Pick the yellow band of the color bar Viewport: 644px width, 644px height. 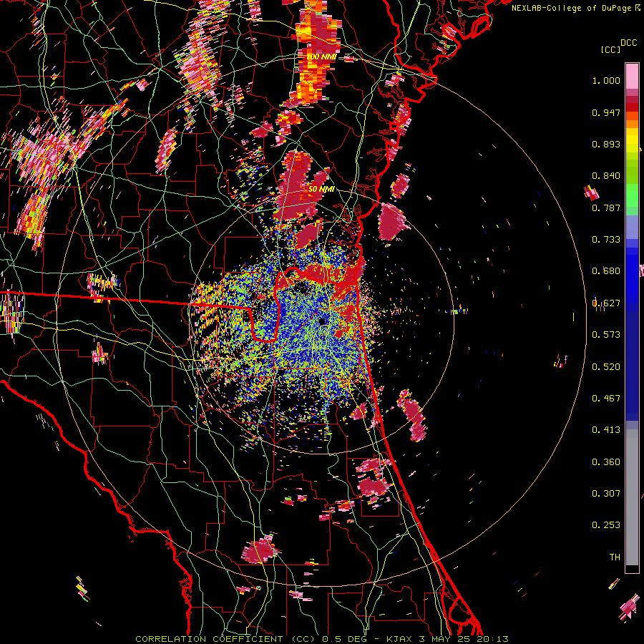coord(632,140)
